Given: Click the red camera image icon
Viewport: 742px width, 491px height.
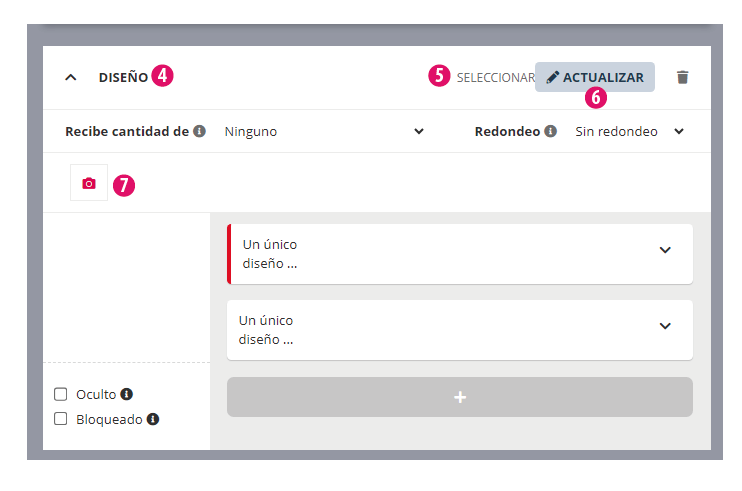Looking at the screenshot, I should point(89,183).
